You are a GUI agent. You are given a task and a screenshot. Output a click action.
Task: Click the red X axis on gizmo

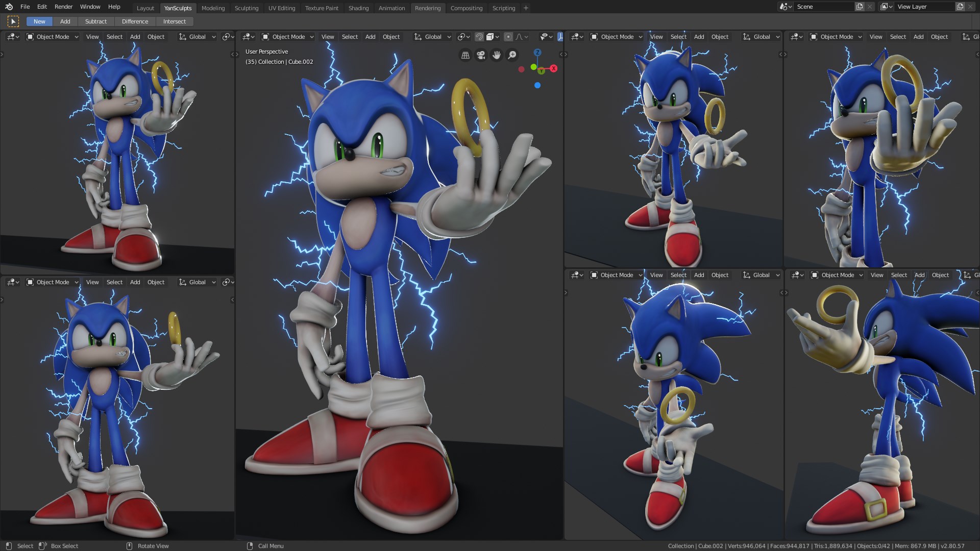553,68
